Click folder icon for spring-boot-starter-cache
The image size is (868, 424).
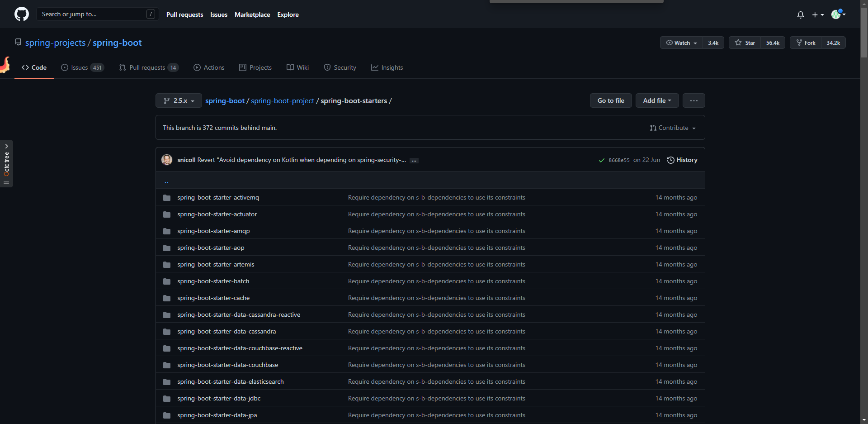coord(167,298)
